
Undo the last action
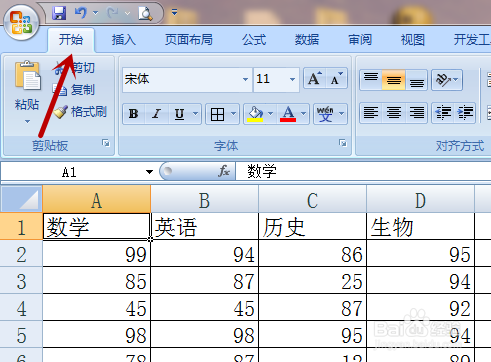tap(81, 13)
